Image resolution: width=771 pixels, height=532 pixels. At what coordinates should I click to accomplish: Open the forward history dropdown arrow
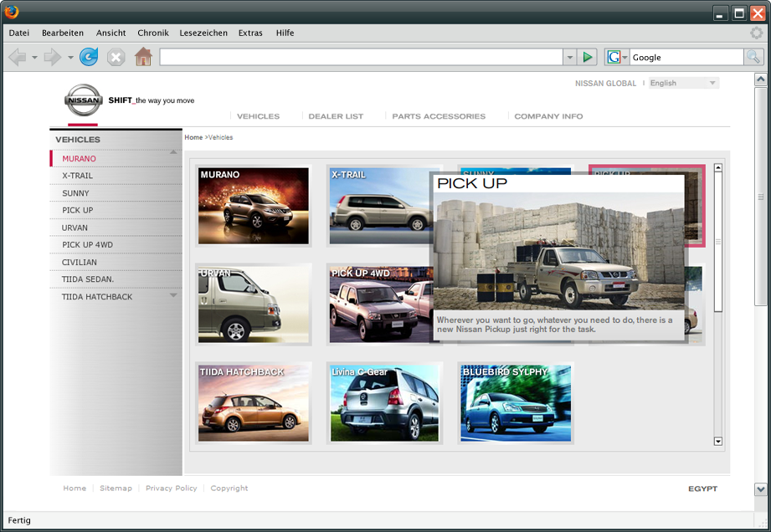(70, 58)
